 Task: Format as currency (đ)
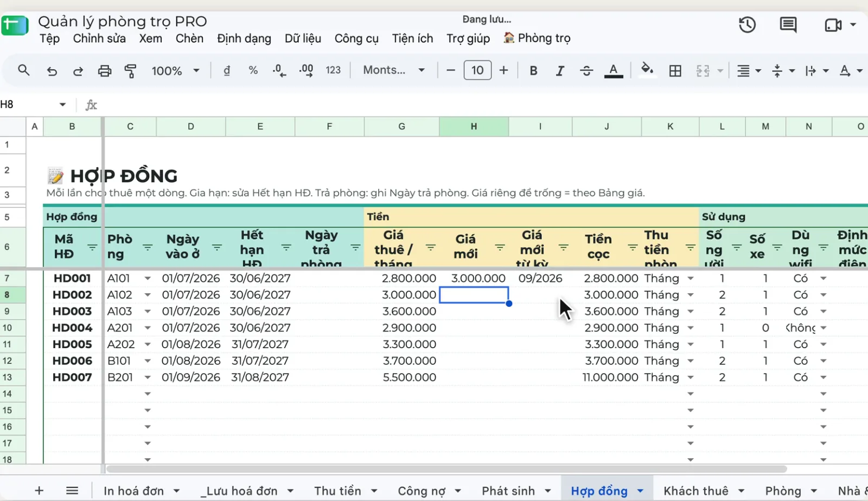tap(227, 70)
